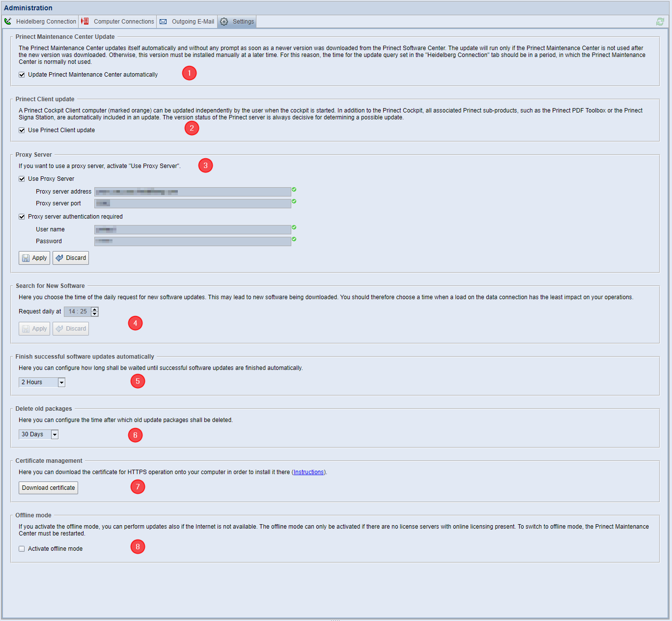Screen dimensions: 672x621
Task: Click the Outgoing E-Mail envelope icon
Action: click(163, 22)
